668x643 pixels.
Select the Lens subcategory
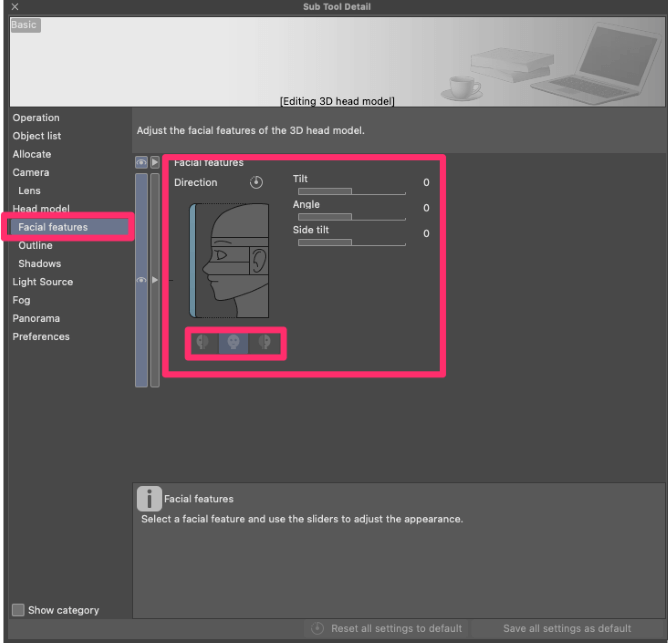pyautogui.click(x=29, y=190)
